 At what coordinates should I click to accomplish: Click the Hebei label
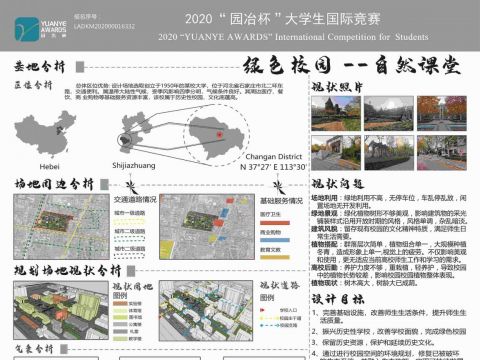[x=49, y=166]
